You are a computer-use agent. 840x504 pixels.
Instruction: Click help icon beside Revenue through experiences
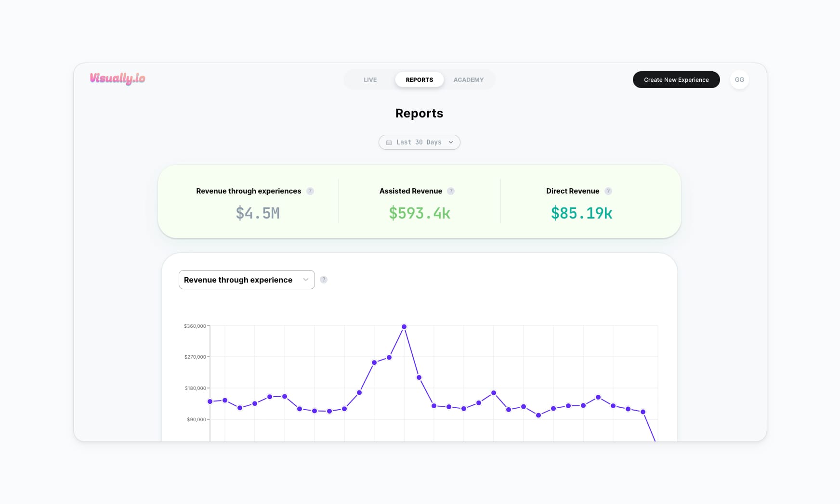(310, 191)
